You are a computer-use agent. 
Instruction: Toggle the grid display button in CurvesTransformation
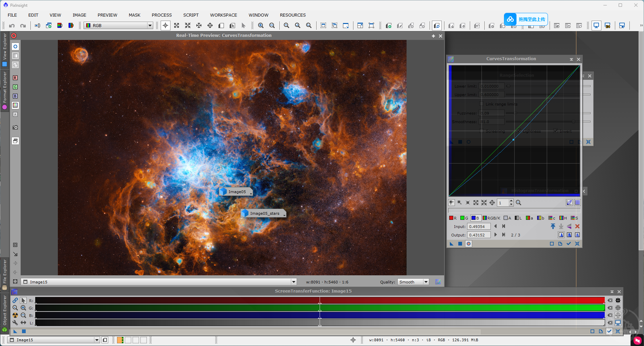tap(577, 203)
